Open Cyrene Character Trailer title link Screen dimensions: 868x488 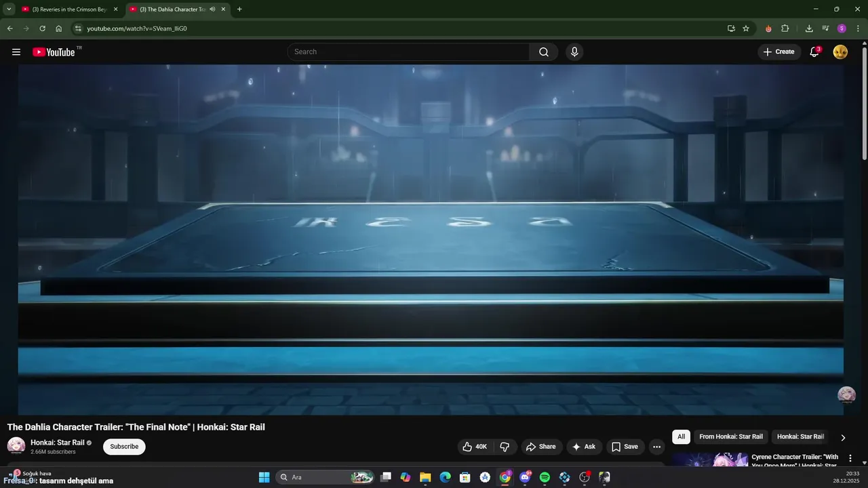(795, 461)
